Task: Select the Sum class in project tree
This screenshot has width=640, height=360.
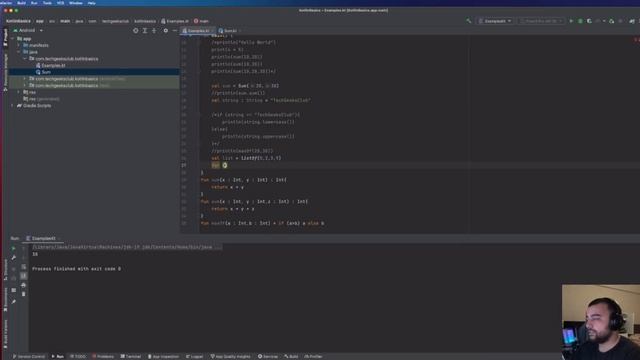Action: coord(43,72)
